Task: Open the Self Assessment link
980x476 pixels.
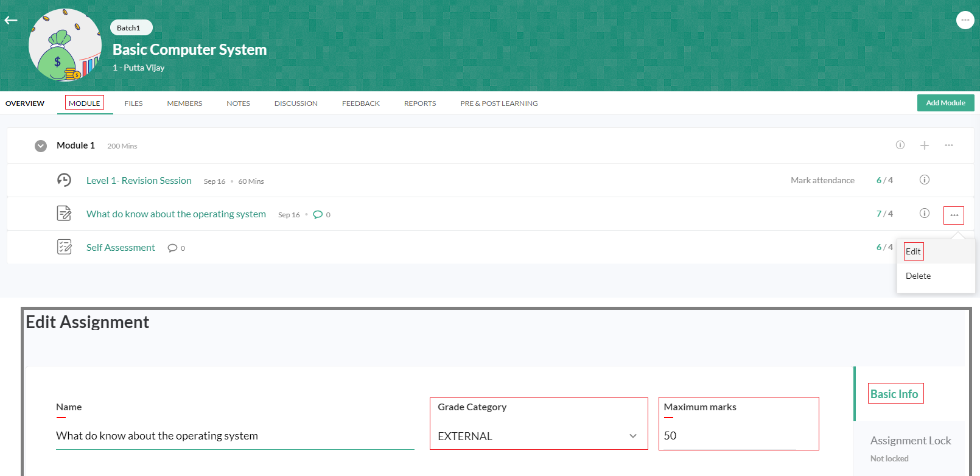Action: point(121,248)
